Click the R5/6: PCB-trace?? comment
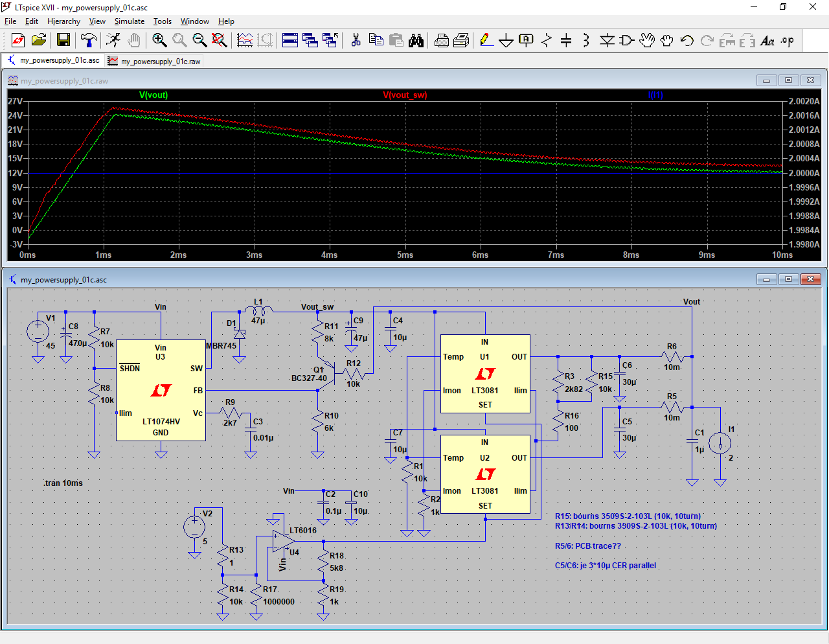 pyautogui.click(x=587, y=546)
